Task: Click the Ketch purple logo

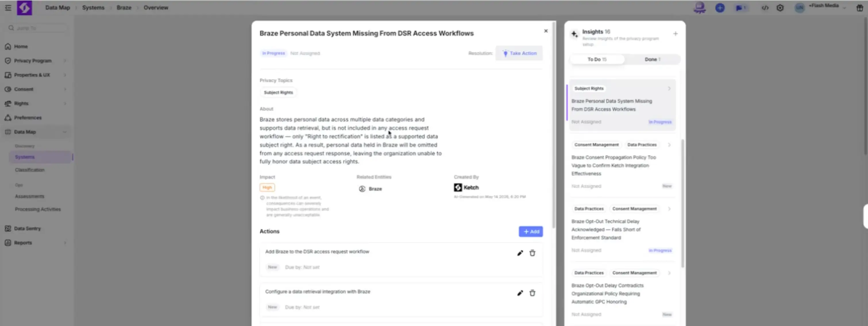Action: [25, 8]
